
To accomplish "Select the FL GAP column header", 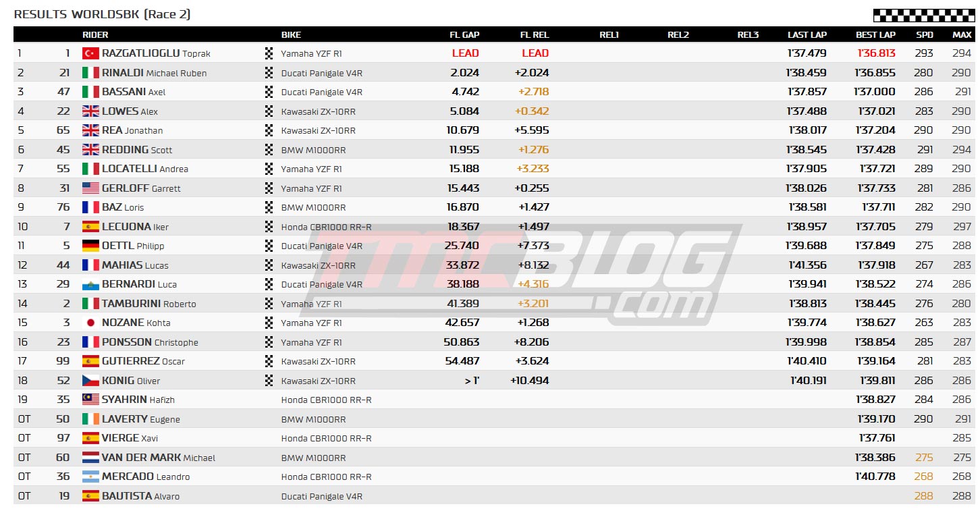I will 464,34.
